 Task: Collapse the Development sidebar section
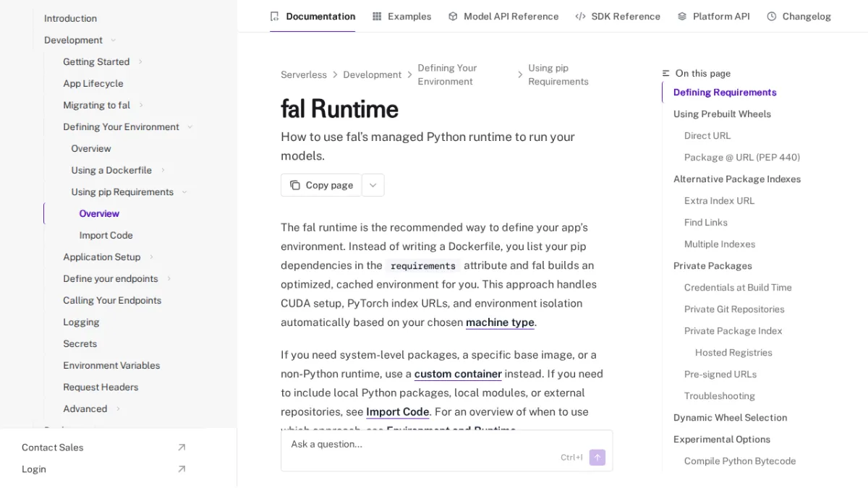coord(113,40)
